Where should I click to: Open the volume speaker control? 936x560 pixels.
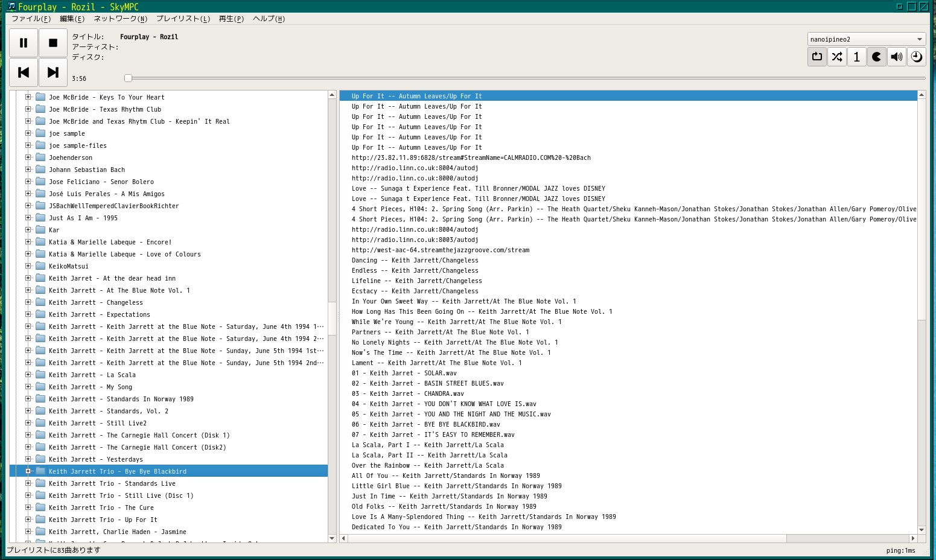tap(897, 57)
